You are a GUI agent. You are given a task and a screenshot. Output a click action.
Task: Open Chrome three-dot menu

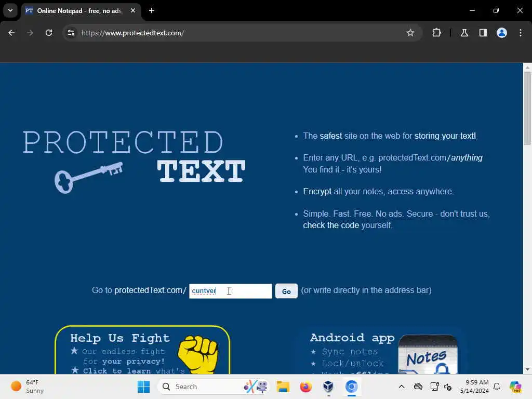[521, 33]
